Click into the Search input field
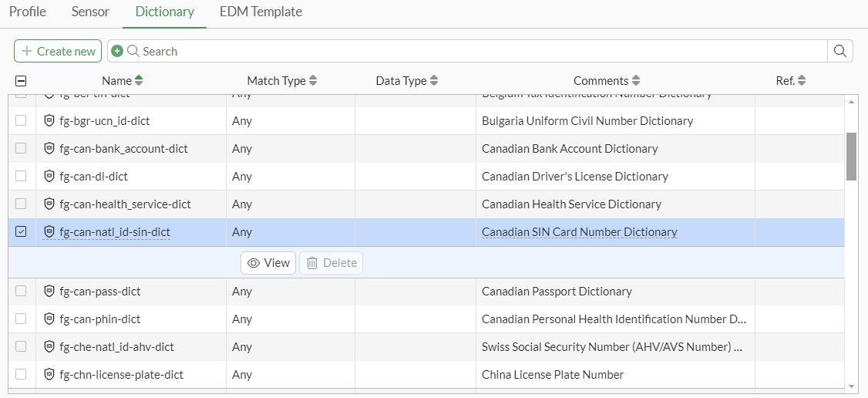The image size is (868, 398). (478, 51)
